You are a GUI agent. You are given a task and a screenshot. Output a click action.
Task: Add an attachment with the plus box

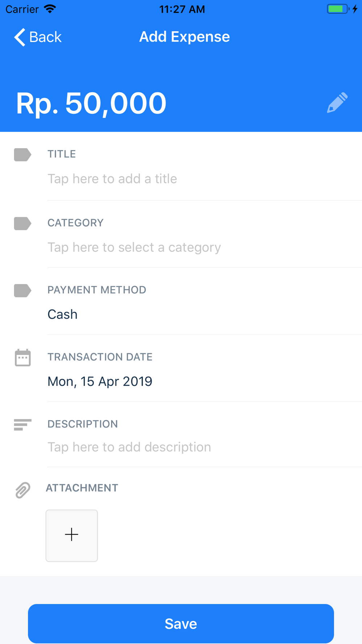[x=72, y=536]
